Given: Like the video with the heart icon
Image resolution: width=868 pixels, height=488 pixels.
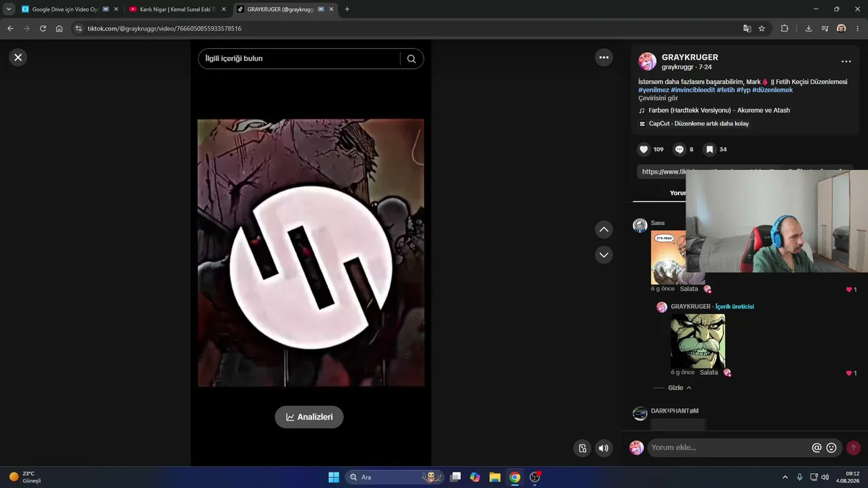Looking at the screenshot, I should click(643, 150).
